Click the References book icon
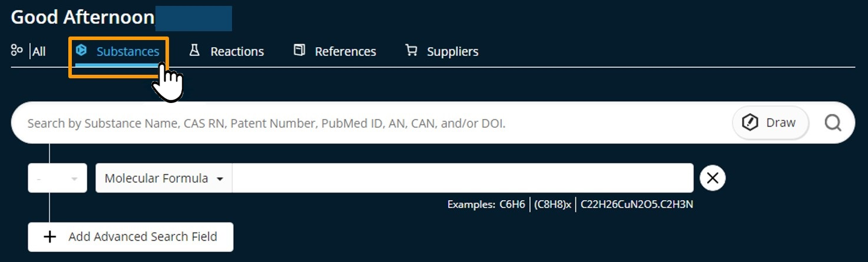The image size is (868, 262). pyautogui.click(x=300, y=51)
